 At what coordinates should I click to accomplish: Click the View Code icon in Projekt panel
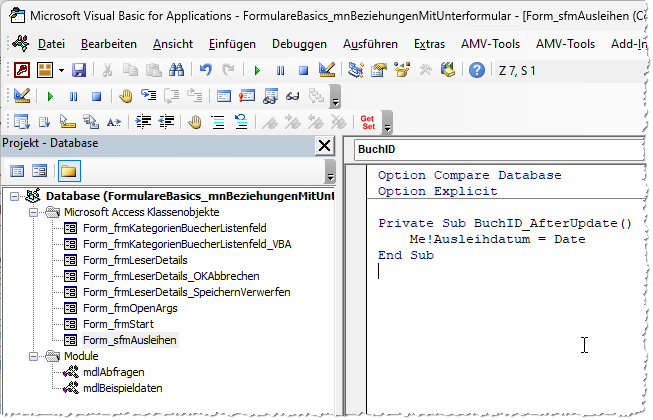tap(19, 170)
